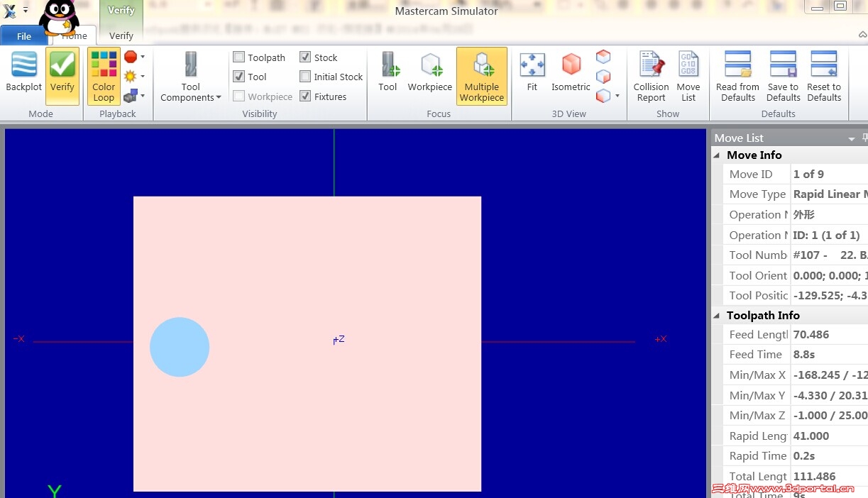Click the blue cube playback options icon
The width and height of the screenshot is (868, 498).
(x=131, y=96)
